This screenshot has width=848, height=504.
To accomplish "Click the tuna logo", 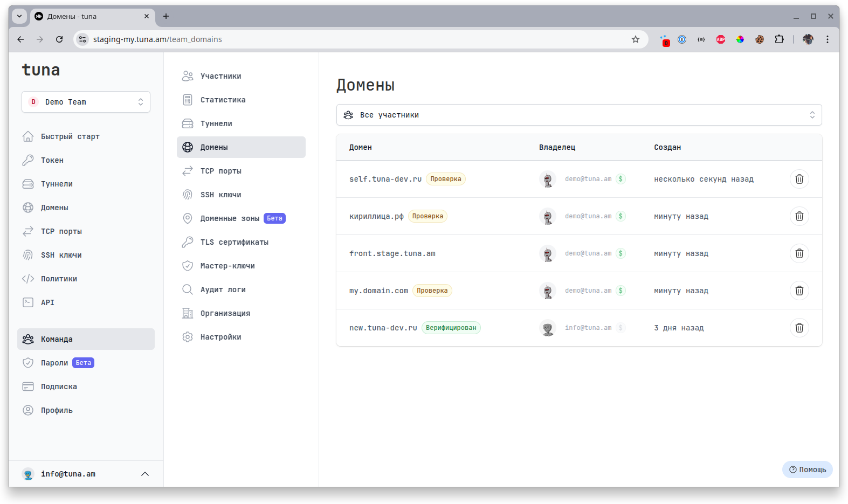I will [41, 70].
